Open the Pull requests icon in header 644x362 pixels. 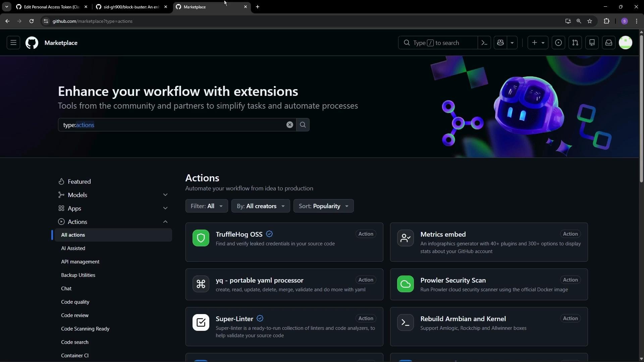pos(575,43)
